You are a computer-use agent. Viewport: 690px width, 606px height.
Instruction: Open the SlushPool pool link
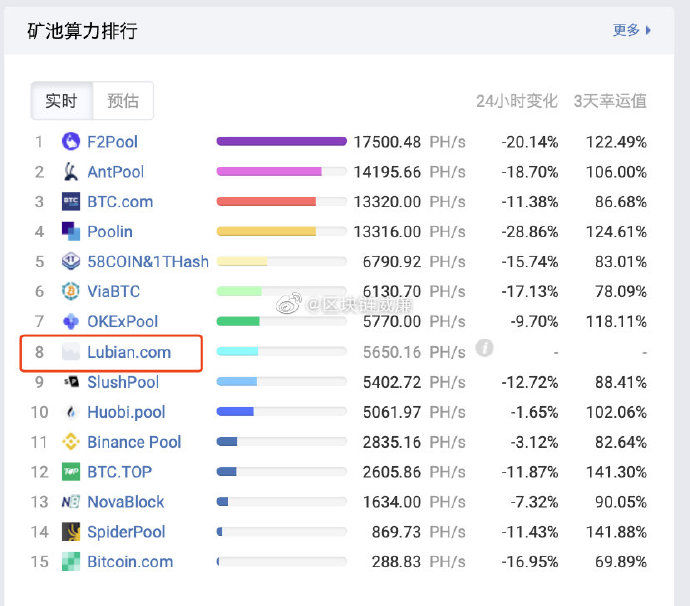click(x=123, y=382)
